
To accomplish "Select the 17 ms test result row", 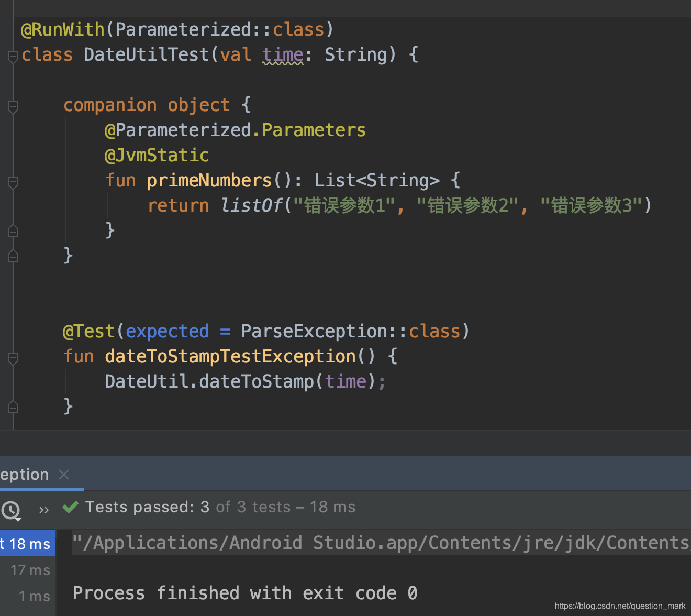I will click(x=28, y=570).
